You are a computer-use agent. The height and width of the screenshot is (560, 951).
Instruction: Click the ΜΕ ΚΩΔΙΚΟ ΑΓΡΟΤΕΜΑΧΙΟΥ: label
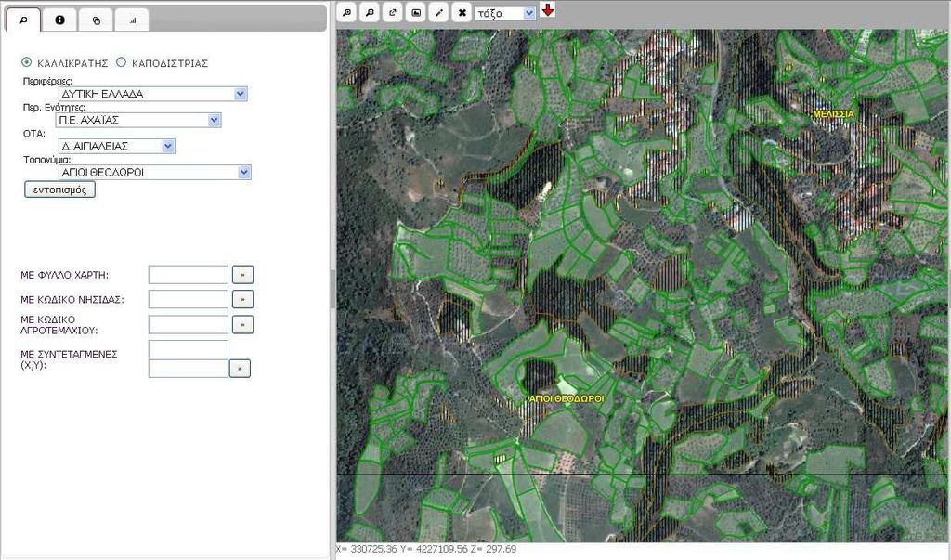tap(59, 325)
